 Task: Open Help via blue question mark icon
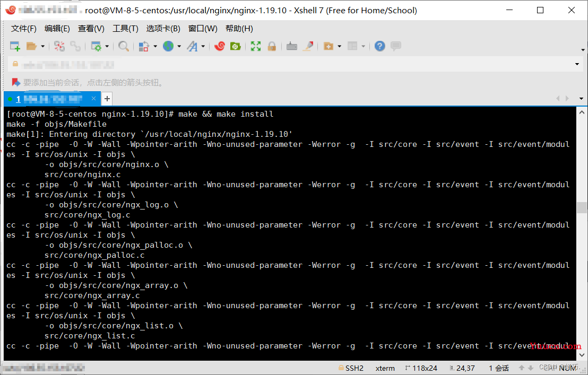[379, 47]
